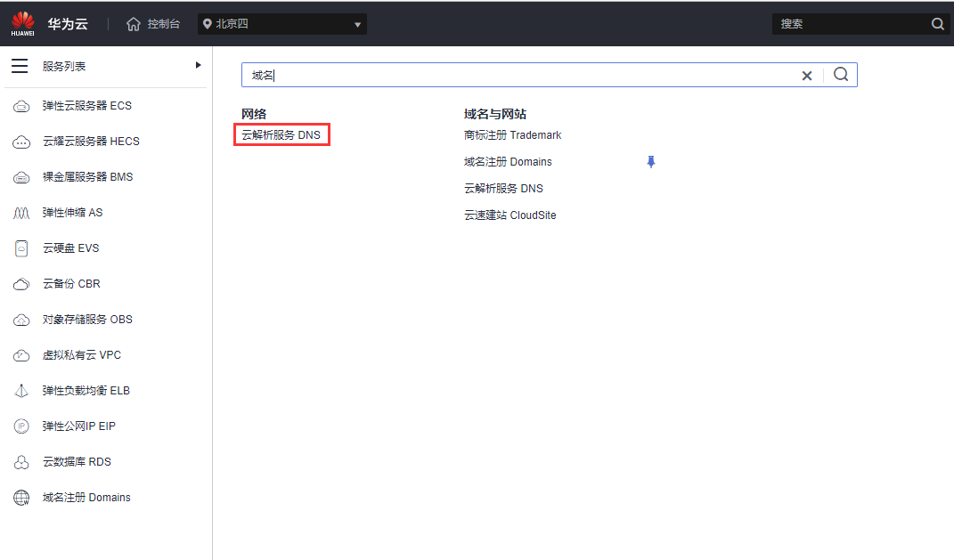954x560 pixels.
Task: Click the 控制台 console label
Action: 164,24
